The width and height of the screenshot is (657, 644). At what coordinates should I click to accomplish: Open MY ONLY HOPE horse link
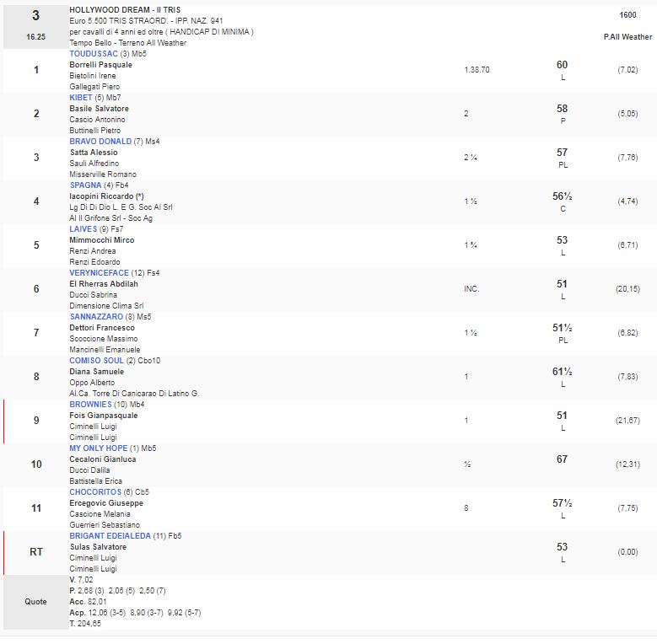tap(99, 448)
